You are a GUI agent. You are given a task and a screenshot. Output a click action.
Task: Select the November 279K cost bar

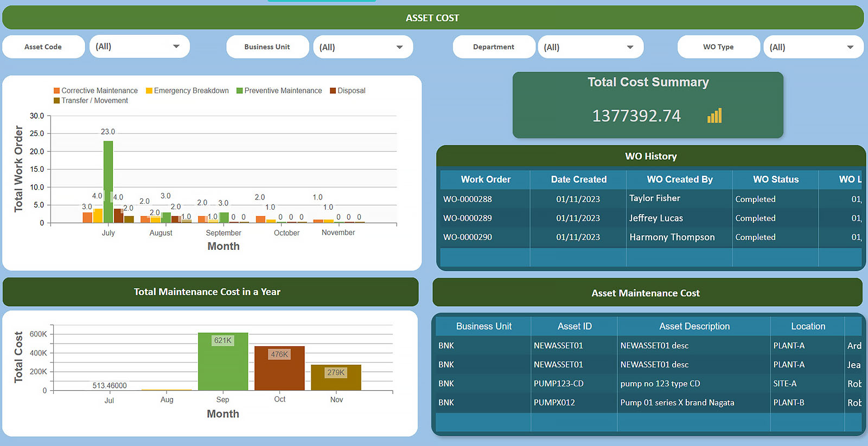336,379
